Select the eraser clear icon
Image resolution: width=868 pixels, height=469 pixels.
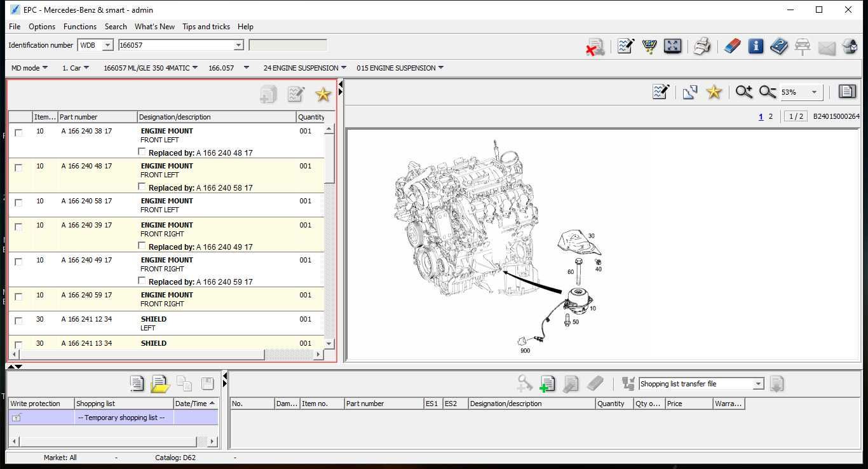732,46
